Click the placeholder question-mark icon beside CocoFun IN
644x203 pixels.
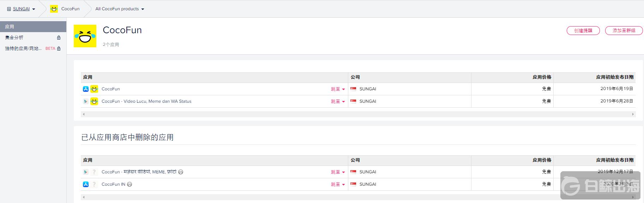94,184
